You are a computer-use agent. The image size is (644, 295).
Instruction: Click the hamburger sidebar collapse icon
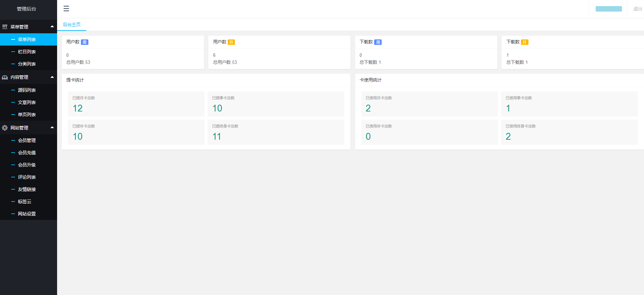[x=66, y=9]
